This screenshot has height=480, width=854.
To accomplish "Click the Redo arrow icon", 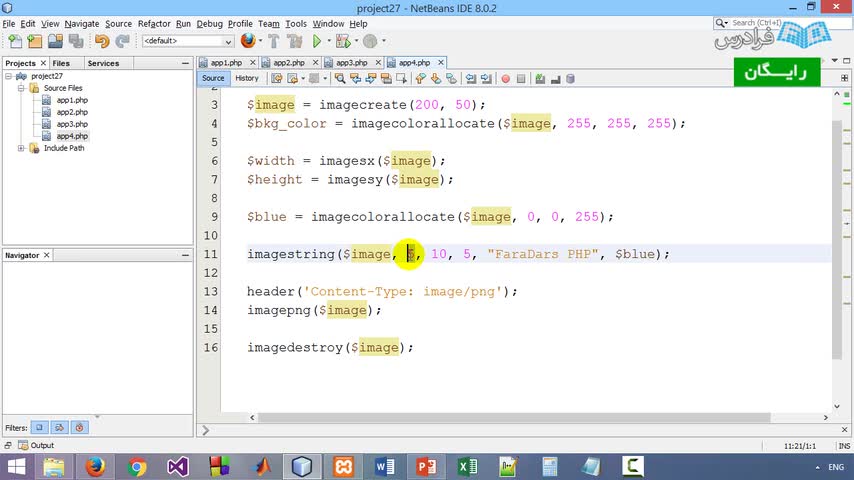I will pyautogui.click(x=123, y=41).
